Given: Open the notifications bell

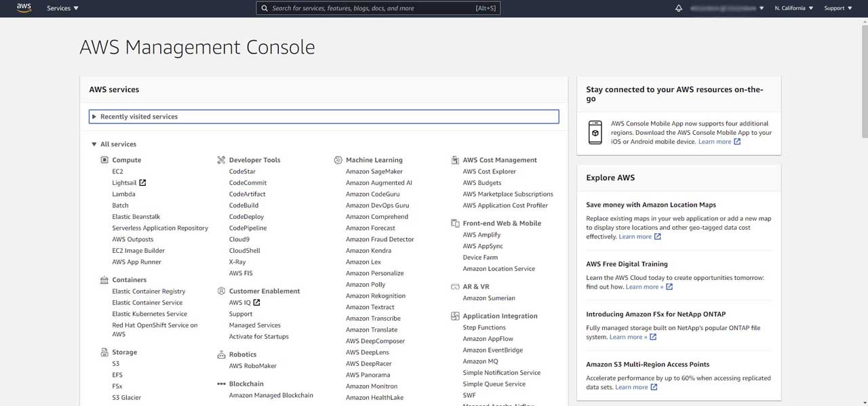Looking at the screenshot, I should click(679, 8).
